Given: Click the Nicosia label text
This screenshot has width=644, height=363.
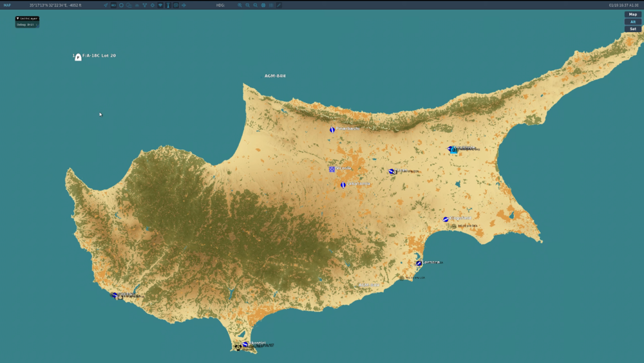Looking at the screenshot, I should point(343,168).
